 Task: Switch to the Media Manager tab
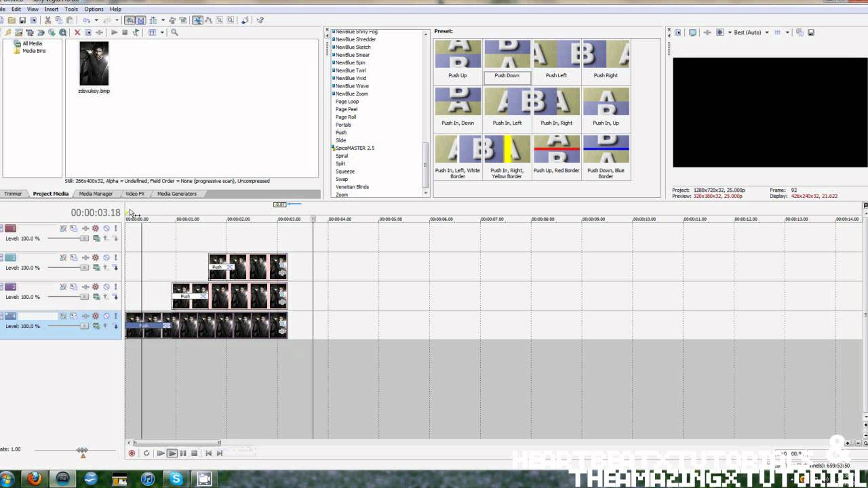[96, 194]
